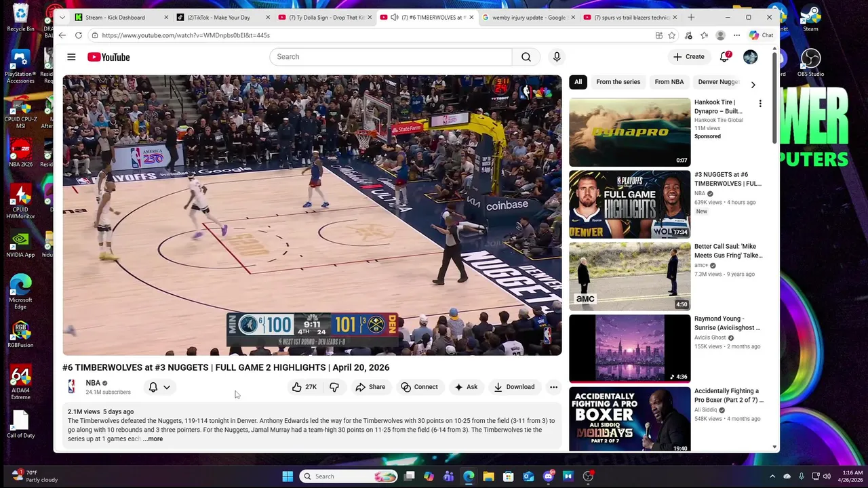Open the NVIDIA App desktop icon
The width and height of the screenshot is (868, 488).
click(x=20, y=245)
